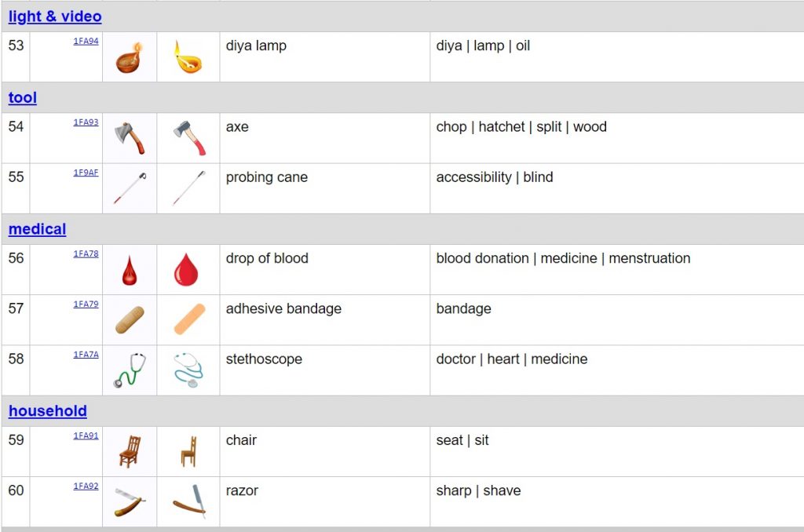804x532 pixels.
Task: Click the drop of blood emoji
Action: (x=130, y=270)
